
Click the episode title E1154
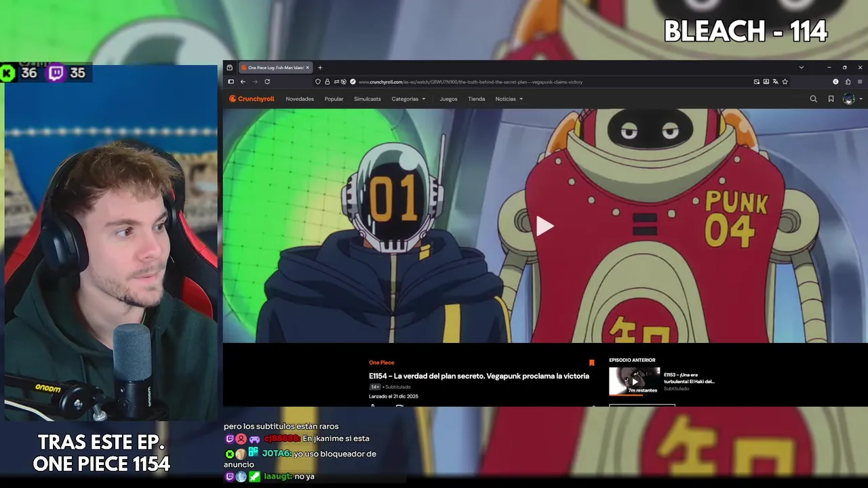click(479, 376)
